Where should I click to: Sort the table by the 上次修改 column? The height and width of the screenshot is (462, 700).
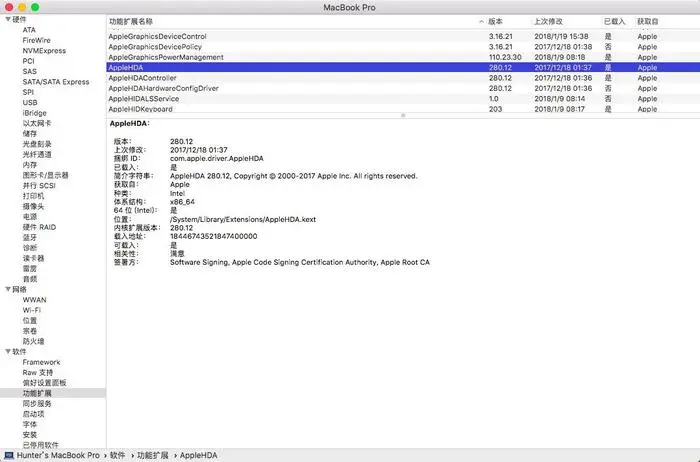548,21
